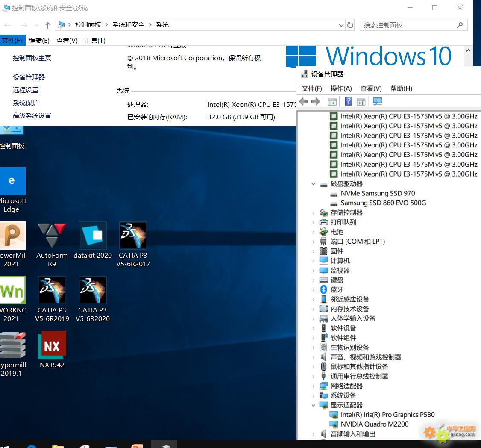Screen dimensions: 481x448
Task: Click the Bluetooth (蓝牙) device category
Action: point(337,289)
